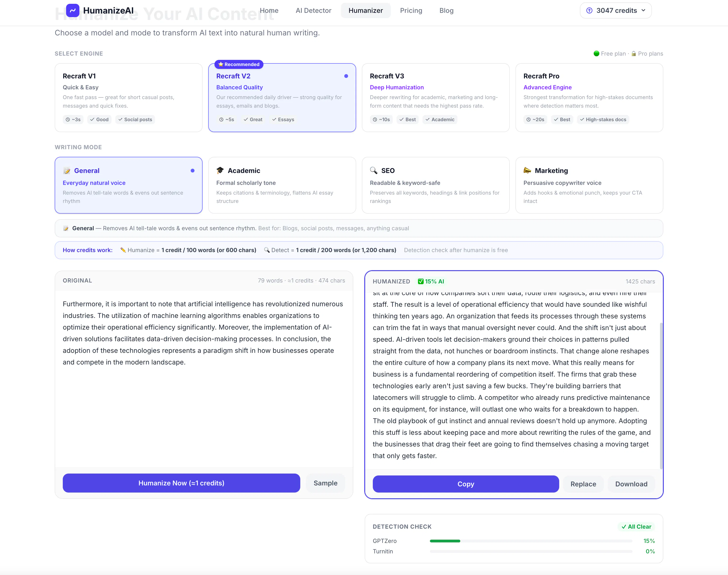This screenshot has width=728, height=575.
Task: Open the 3047 credits dropdown
Action: click(616, 10)
